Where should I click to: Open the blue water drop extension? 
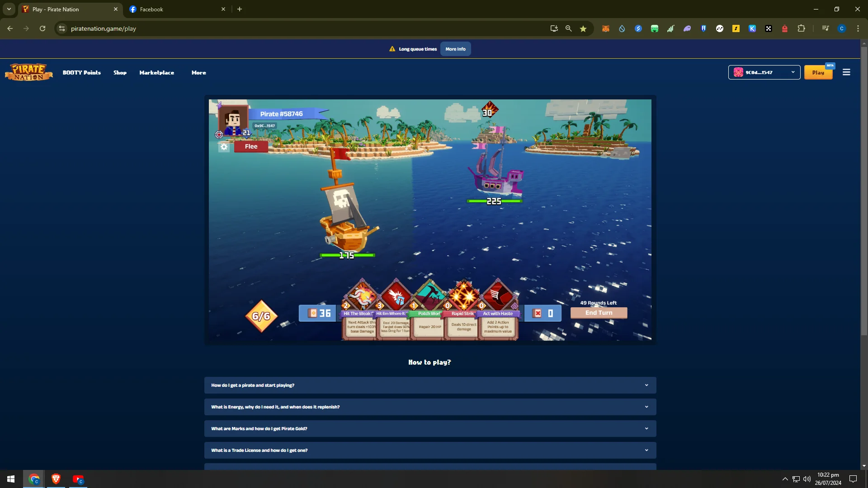click(622, 28)
